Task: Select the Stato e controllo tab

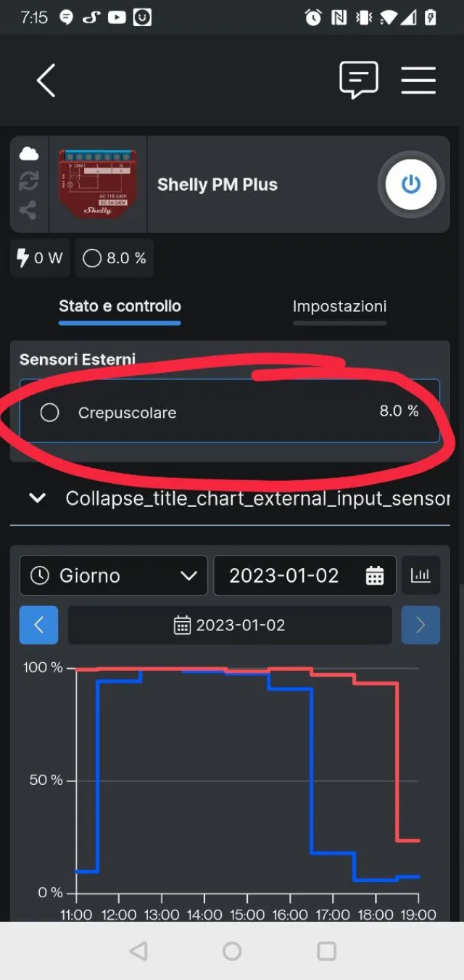Action: pos(120,306)
